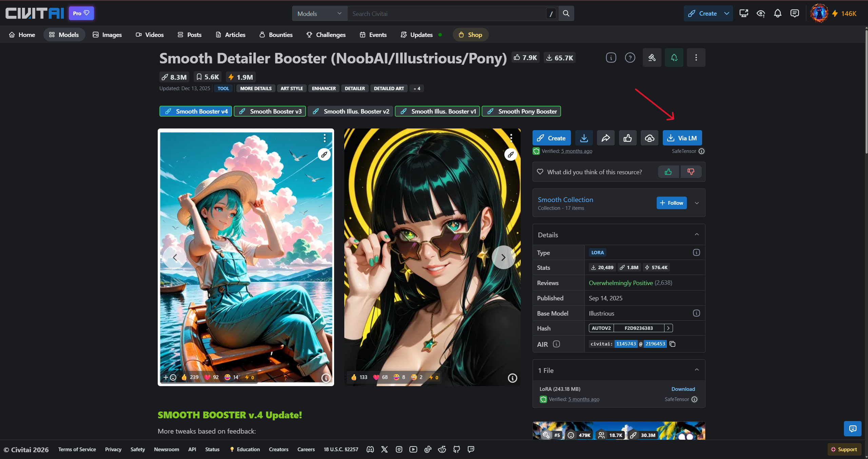868x459 pixels.
Task: Select the Smooth Booster v3 version tab
Action: 270,111
